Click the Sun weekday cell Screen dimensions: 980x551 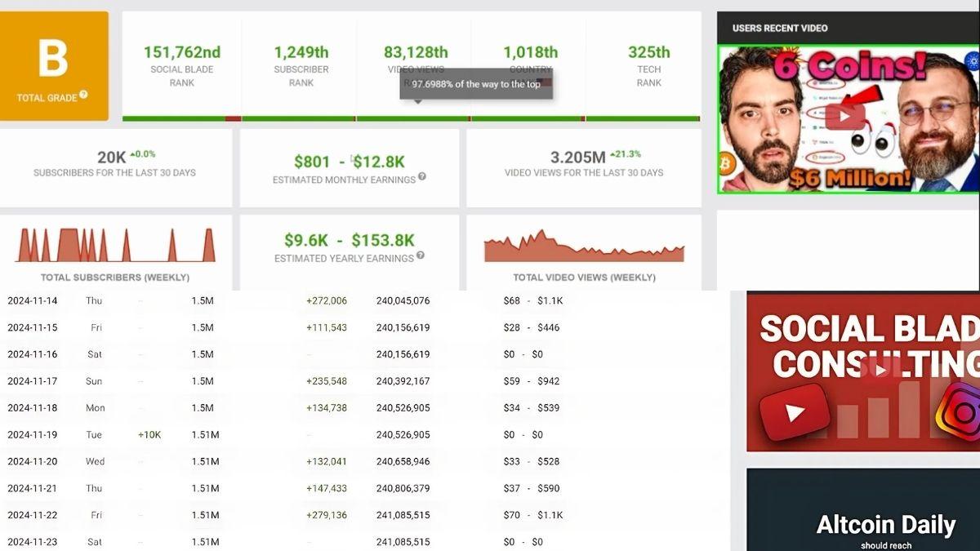click(x=94, y=381)
